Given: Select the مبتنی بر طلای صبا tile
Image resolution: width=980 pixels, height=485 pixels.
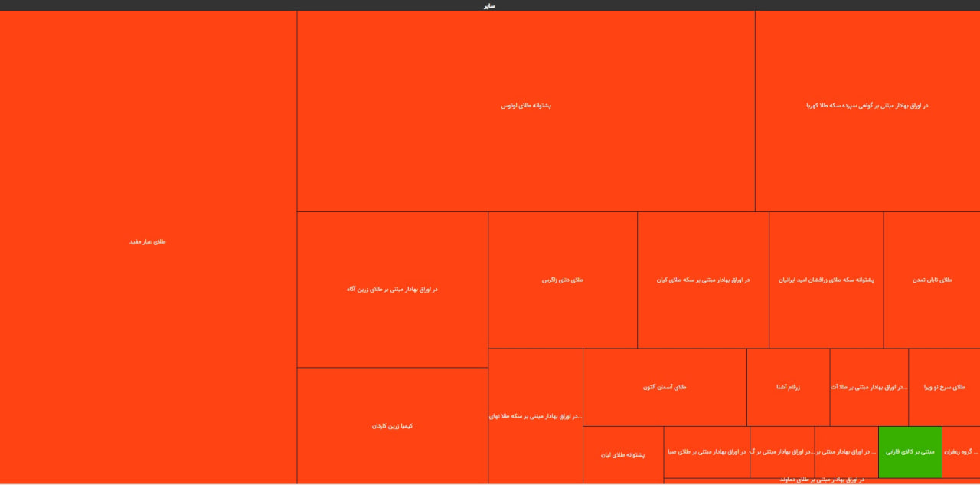Looking at the screenshot, I should coord(707,452).
